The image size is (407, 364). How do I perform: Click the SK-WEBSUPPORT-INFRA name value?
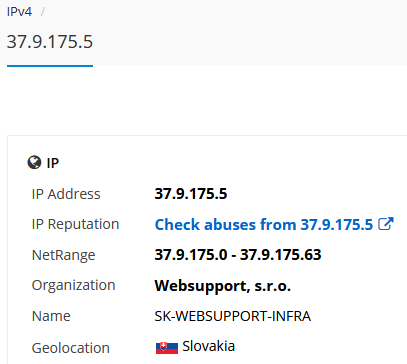click(x=233, y=316)
